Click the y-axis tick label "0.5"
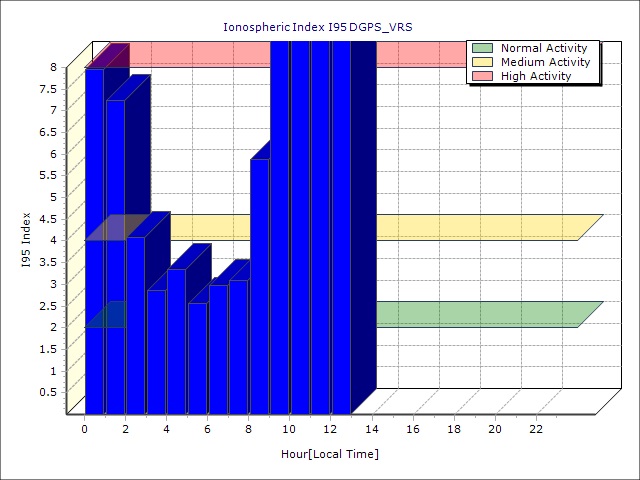The image size is (640, 480). (x=47, y=392)
